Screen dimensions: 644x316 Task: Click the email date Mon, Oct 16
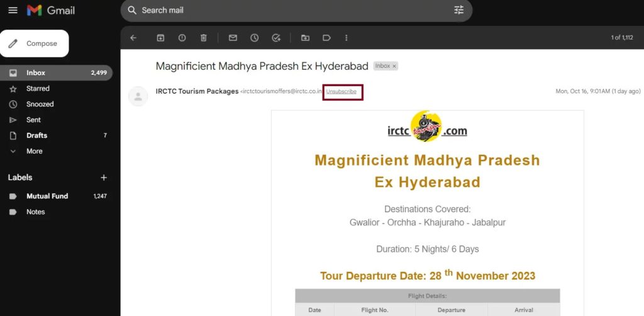tap(597, 91)
